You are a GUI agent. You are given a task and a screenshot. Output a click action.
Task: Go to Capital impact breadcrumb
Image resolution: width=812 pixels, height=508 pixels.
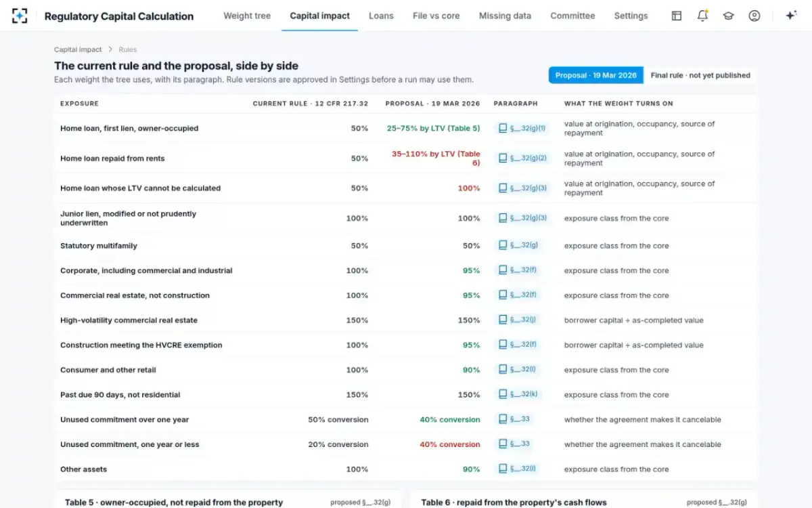pos(78,49)
